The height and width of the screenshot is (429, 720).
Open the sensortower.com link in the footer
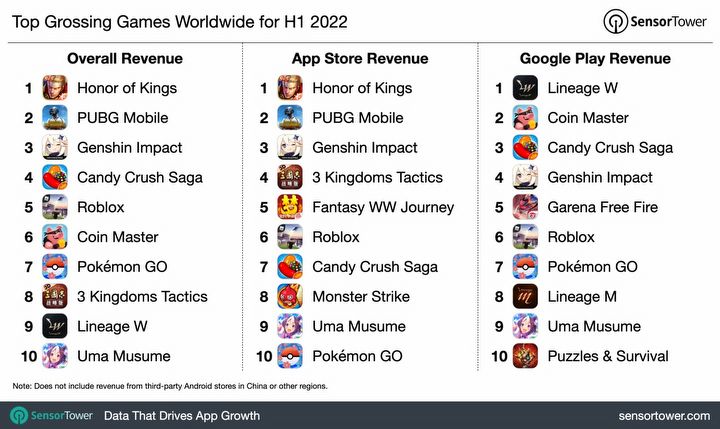(x=662, y=415)
